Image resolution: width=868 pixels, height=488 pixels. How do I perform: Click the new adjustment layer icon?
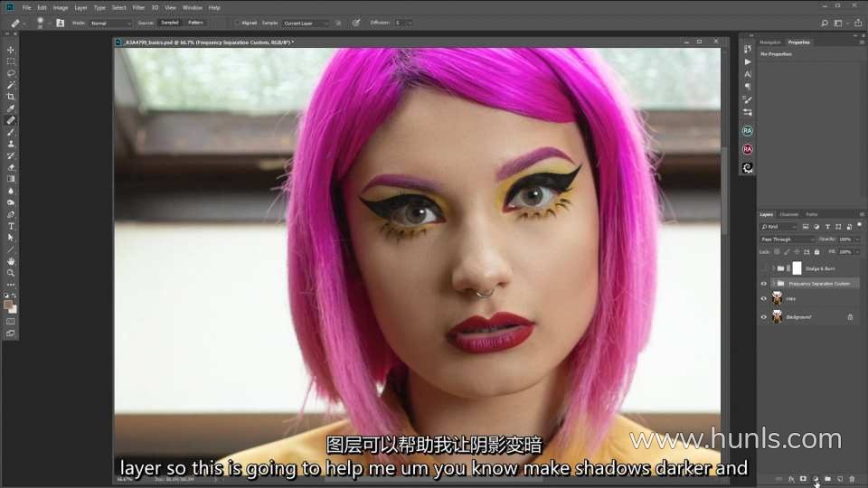click(816, 479)
